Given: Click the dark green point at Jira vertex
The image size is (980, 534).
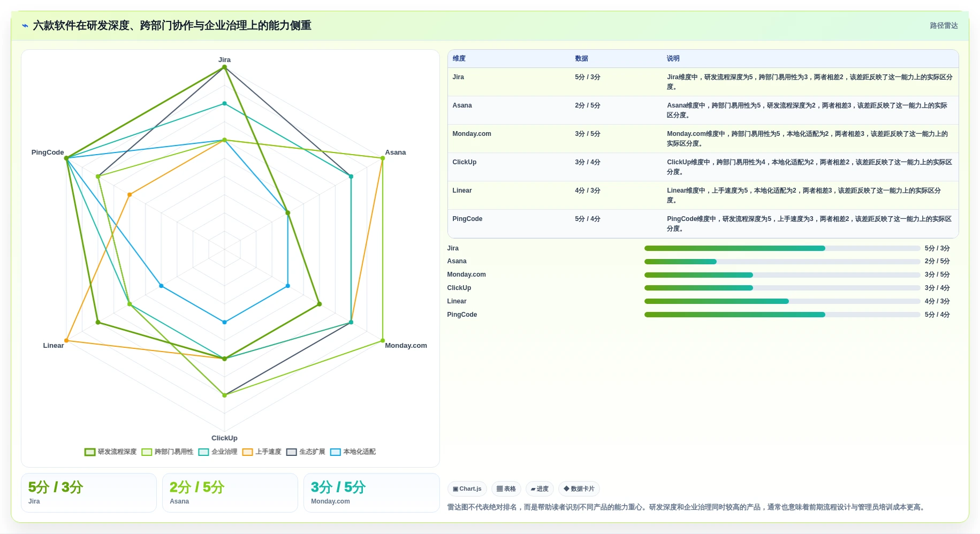Looking at the screenshot, I should coord(224,67).
